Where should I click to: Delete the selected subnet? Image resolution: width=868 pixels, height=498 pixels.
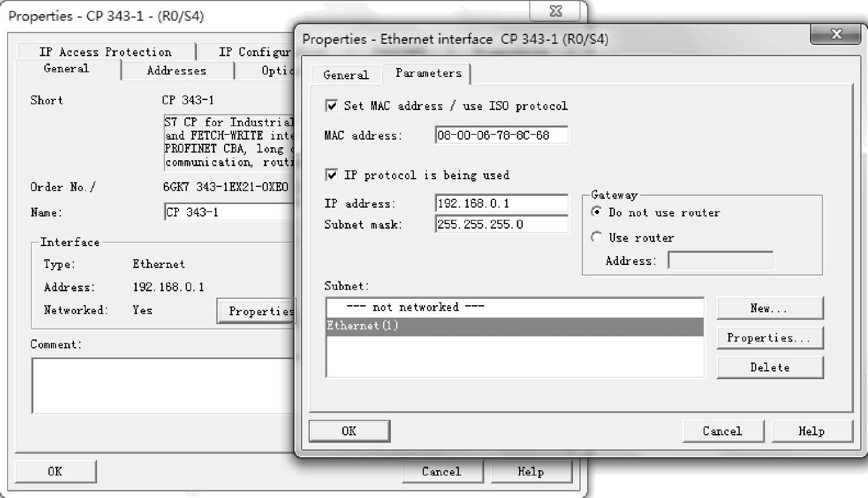(769, 367)
